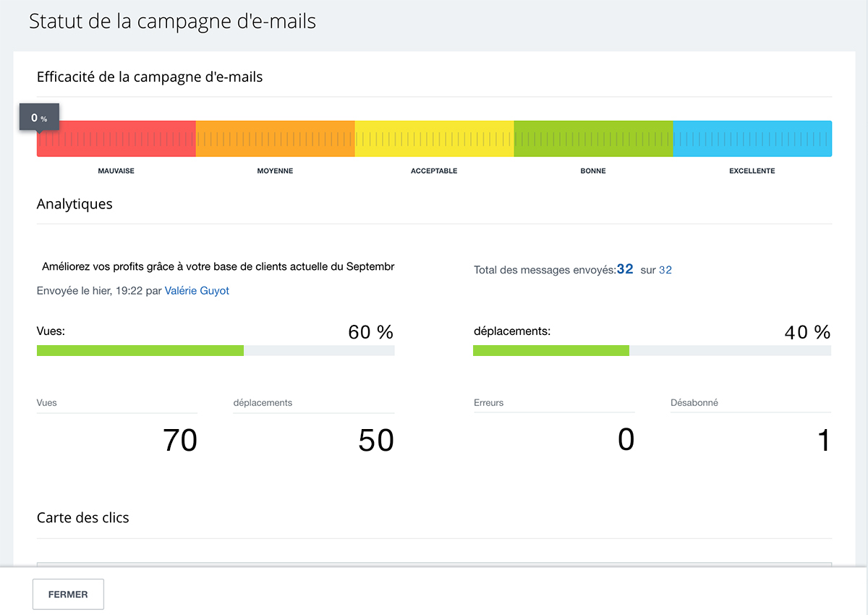The image size is (868, 615).
Task: Select the blue EXCELLENTE scale segment
Action: click(x=752, y=139)
